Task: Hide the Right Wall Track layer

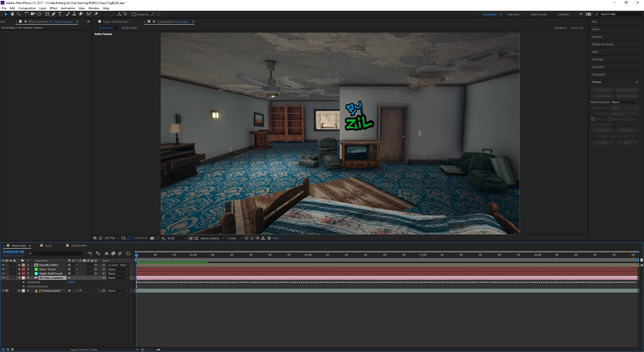Action: click(x=3, y=274)
